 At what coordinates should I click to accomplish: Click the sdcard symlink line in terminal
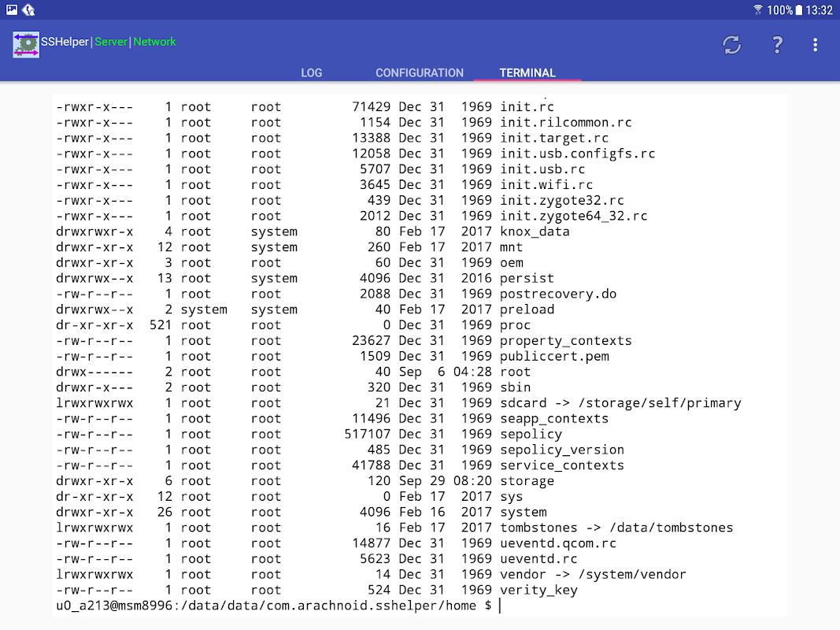click(x=398, y=403)
